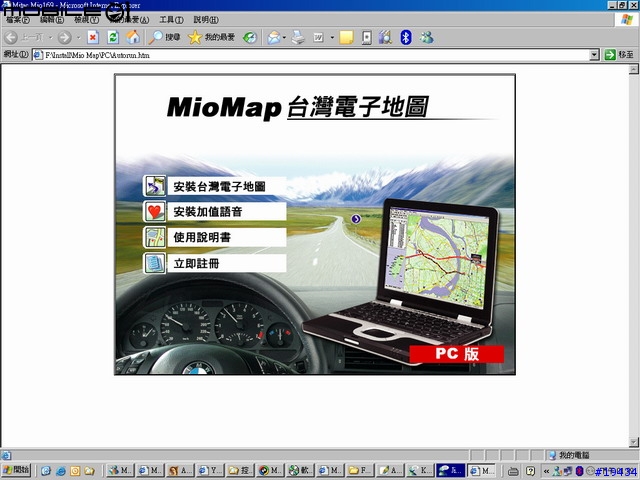Open the 說明(H) Help menu
The image size is (640, 480).
pos(206,20)
